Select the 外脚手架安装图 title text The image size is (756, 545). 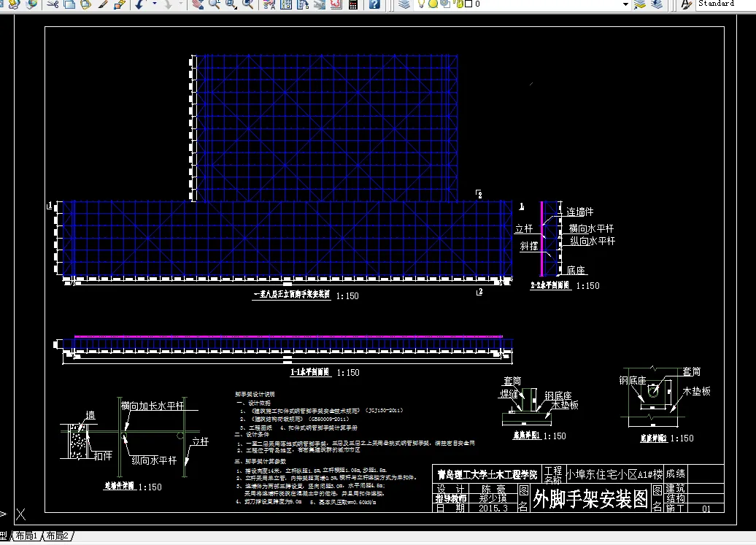click(590, 499)
